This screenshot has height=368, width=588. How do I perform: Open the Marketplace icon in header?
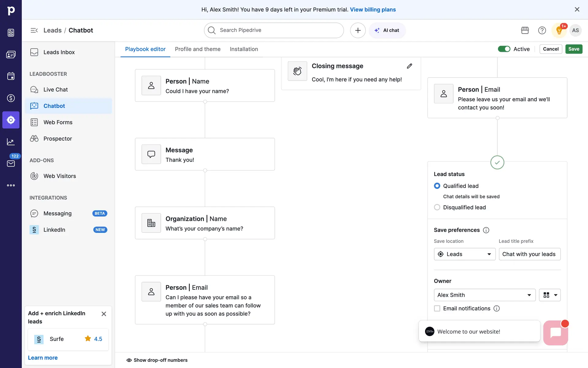point(525,30)
